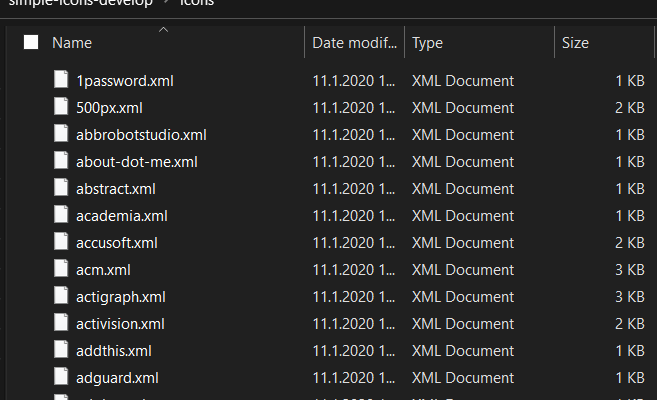This screenshot has height=400, width=657.
Task: Open simple-icons-develop in the breadcrumb path
Action: coord(80,3)
